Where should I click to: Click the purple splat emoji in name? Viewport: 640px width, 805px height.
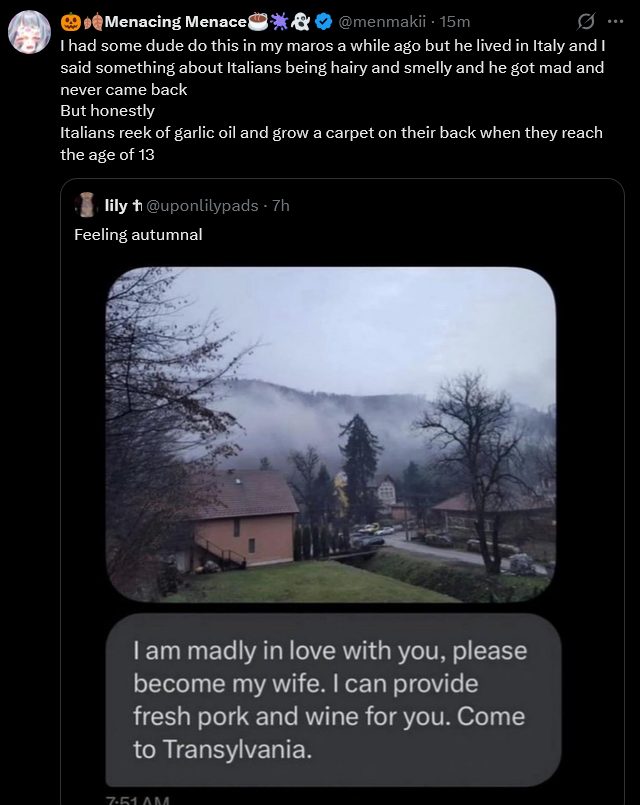click(280, 22)
